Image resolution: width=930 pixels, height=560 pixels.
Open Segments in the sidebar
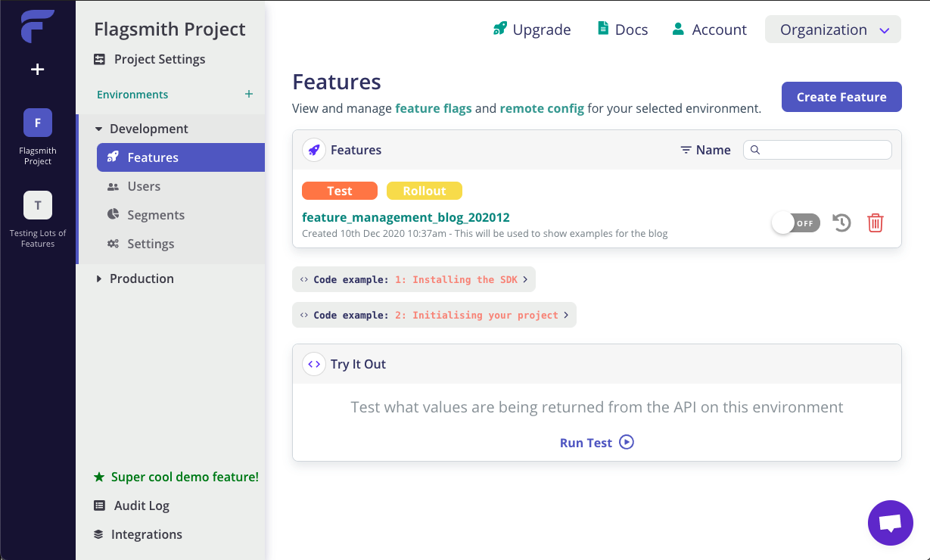point(156,216)
